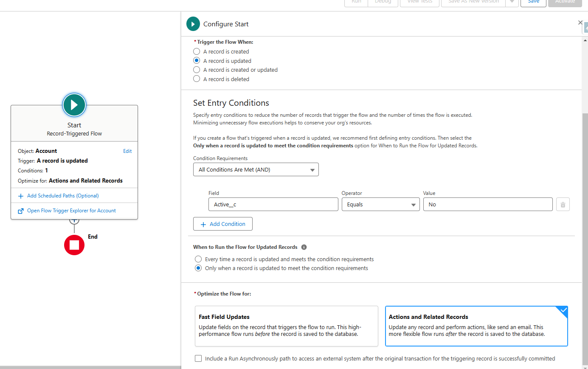588x369 pixels.
Task: Click the Activate button in the top bar
Action: tap(565, 2)
